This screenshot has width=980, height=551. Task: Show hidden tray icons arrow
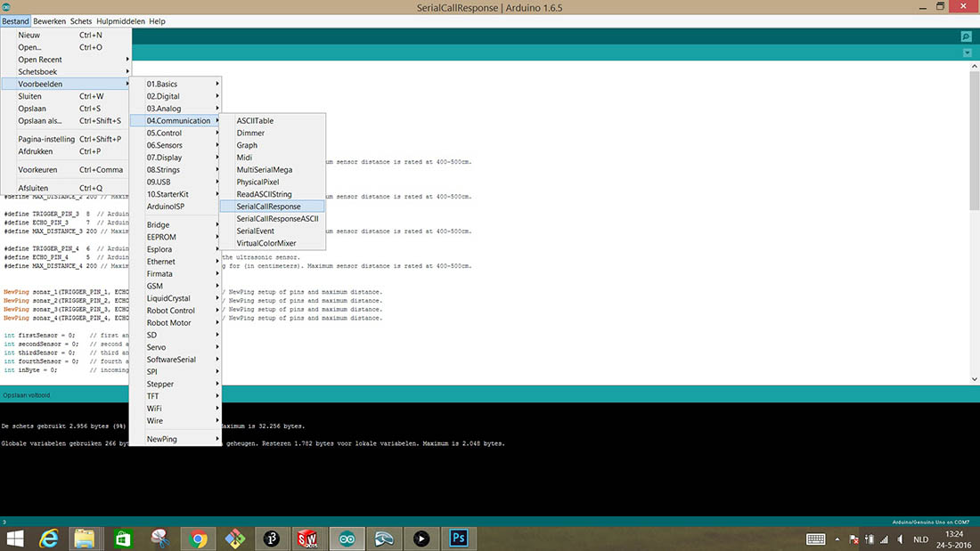[837, 539]
